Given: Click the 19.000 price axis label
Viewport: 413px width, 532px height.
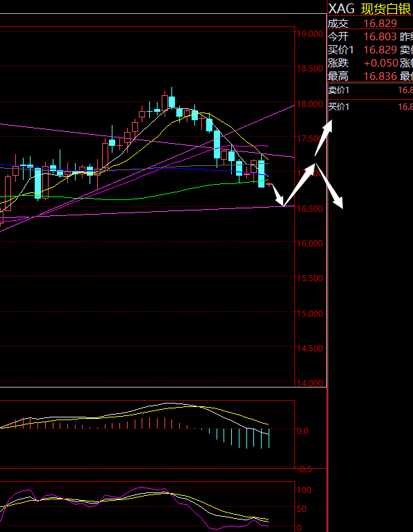Looking at the screenshot, I should pyautogui.click(x=310, y=33).
